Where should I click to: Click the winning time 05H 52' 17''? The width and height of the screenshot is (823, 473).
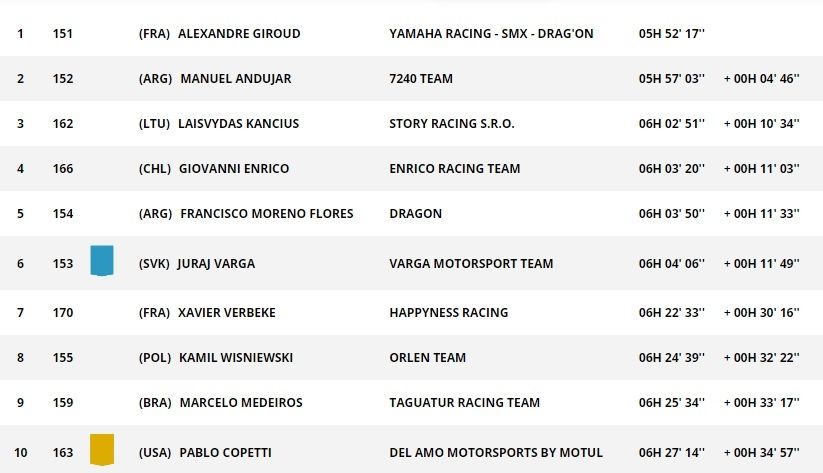tap(672, 34)
